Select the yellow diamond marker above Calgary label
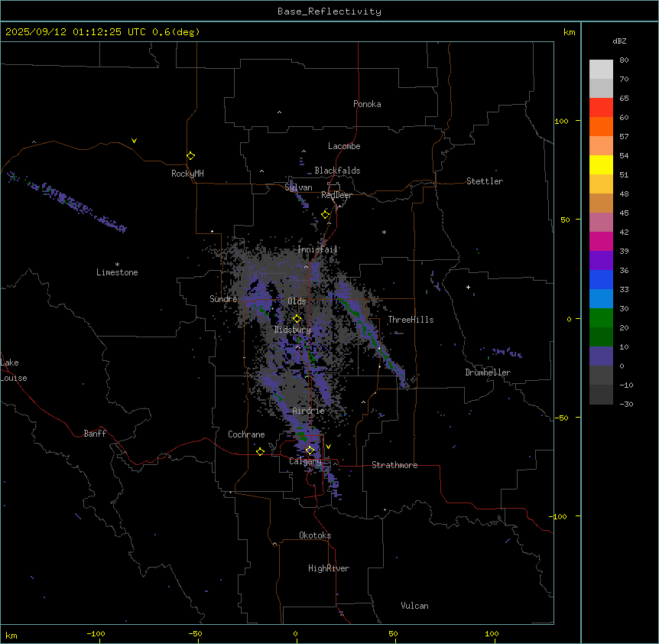The height and width of the screenshot is (644, 659). point(310,450)
